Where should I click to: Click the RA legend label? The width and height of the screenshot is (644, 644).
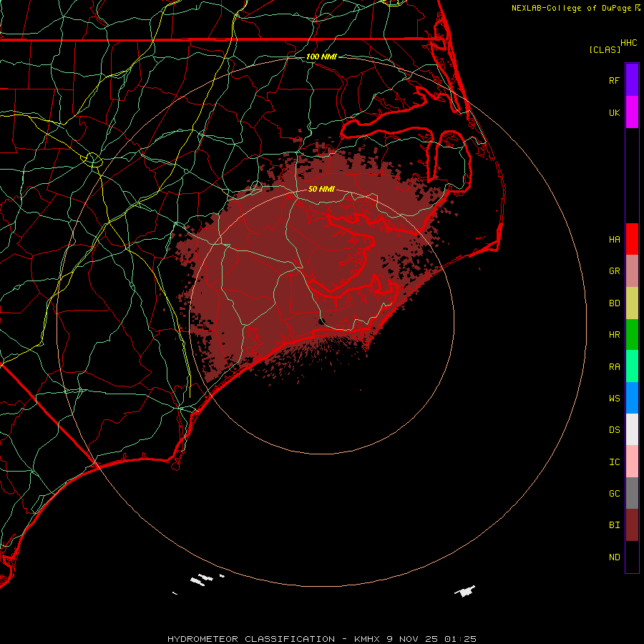coord(614,367)
